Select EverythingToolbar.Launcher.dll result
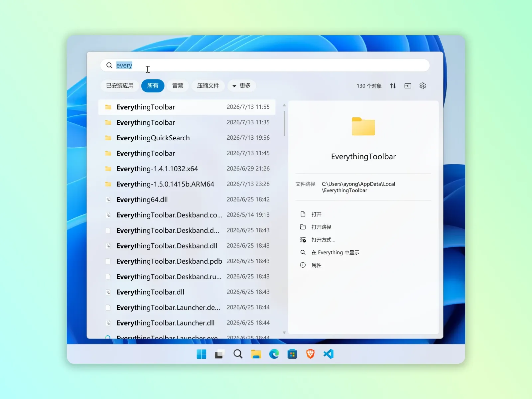The width and height of the screenshot is (532, 399). pyautogui.click(x=187, y=323)
